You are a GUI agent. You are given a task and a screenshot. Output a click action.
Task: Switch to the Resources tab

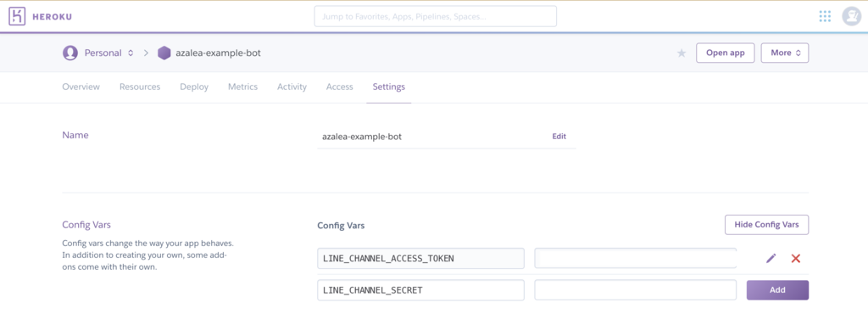(x=140, y=87)
